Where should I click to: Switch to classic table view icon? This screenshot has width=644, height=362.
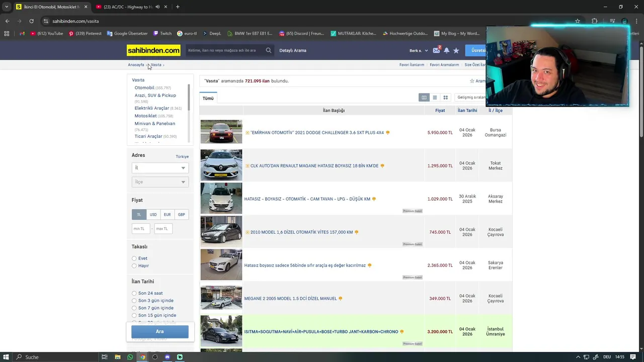coord(424,98)
